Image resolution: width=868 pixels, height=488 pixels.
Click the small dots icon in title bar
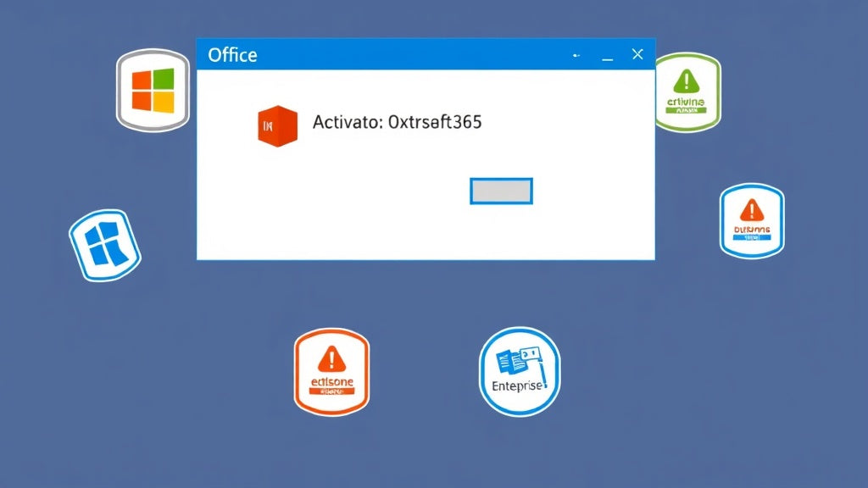coord(576,55)
